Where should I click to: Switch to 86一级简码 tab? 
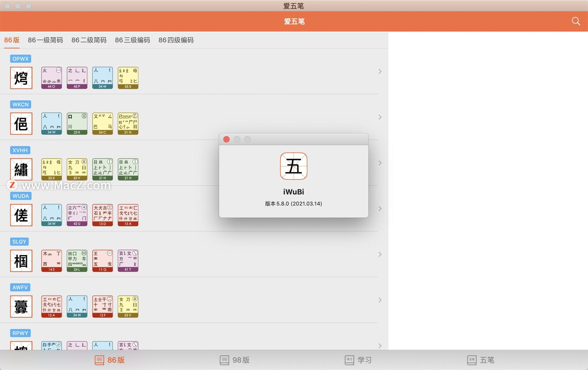[45, 40]
